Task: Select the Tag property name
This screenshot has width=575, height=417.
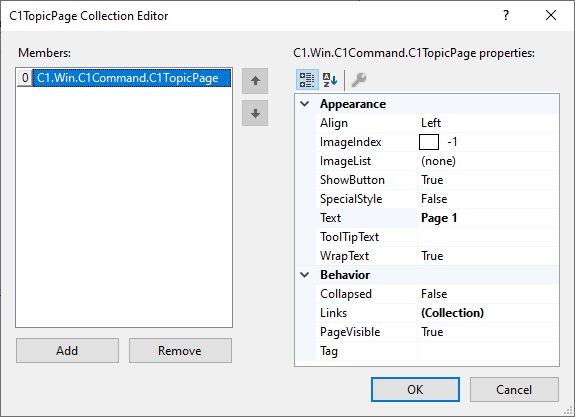Action: pyautogui.click(x=329, y=351)
